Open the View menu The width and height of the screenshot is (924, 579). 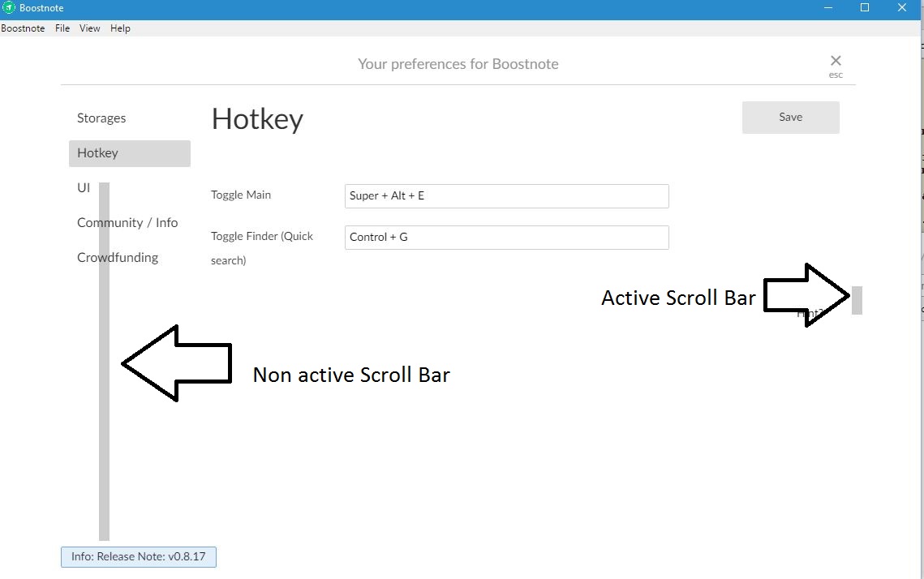pos(89,28)
